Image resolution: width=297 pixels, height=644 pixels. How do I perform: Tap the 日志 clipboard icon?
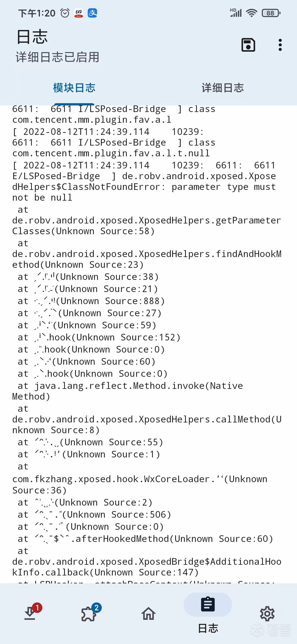tap(208, 604)
